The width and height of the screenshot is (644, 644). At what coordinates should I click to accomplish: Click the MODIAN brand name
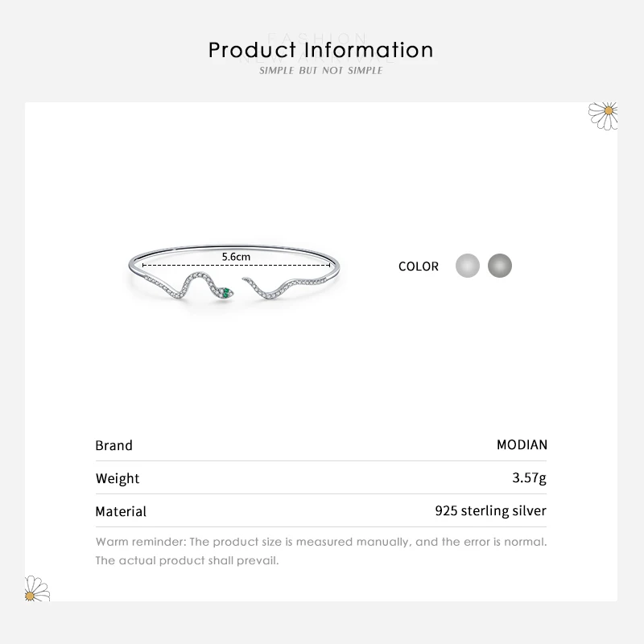coord(522,444)
